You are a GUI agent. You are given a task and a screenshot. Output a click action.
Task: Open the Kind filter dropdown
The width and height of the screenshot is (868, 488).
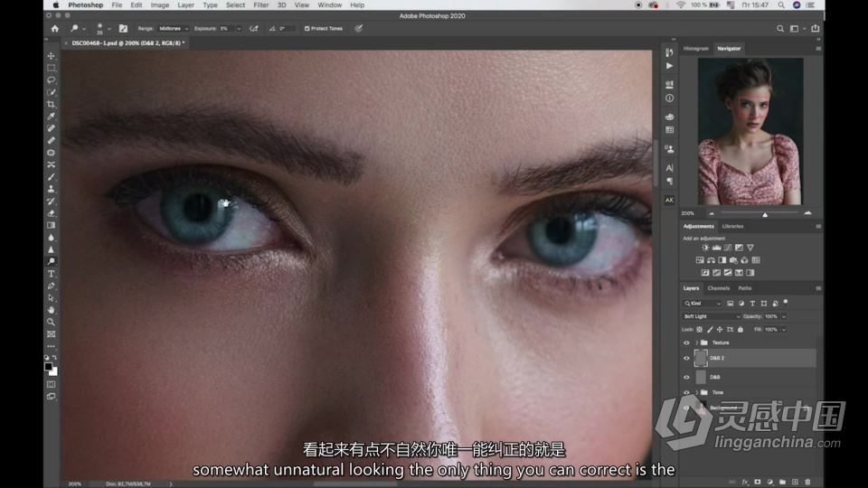[703, 304]
